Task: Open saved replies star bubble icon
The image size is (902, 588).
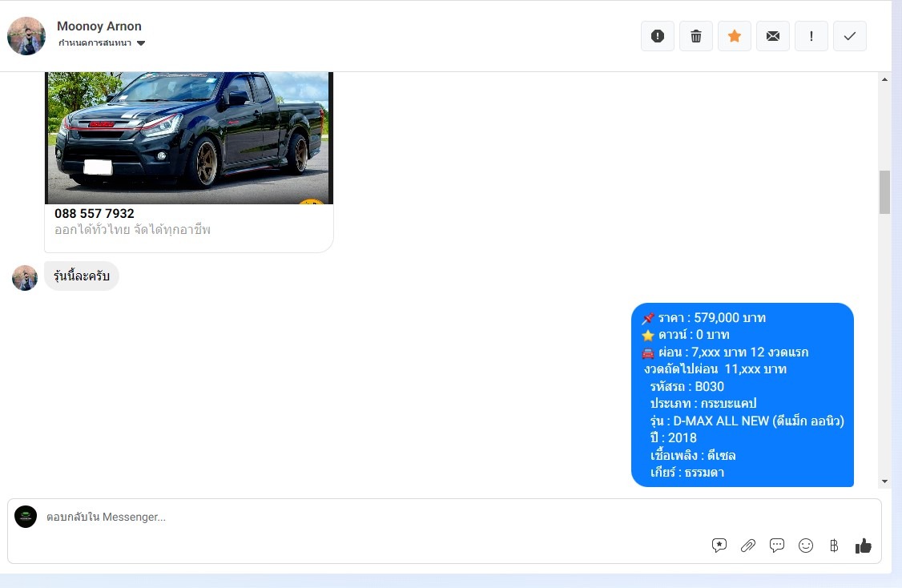Action: click(x=719, y=546)
